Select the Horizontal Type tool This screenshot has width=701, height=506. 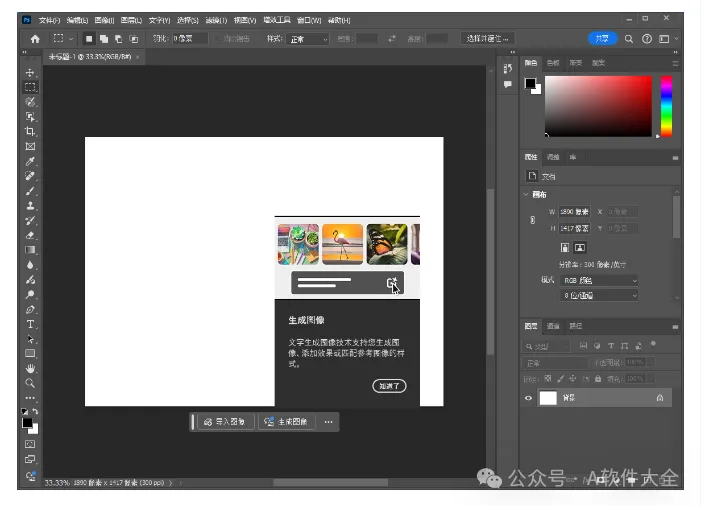[x=30, y=324]
